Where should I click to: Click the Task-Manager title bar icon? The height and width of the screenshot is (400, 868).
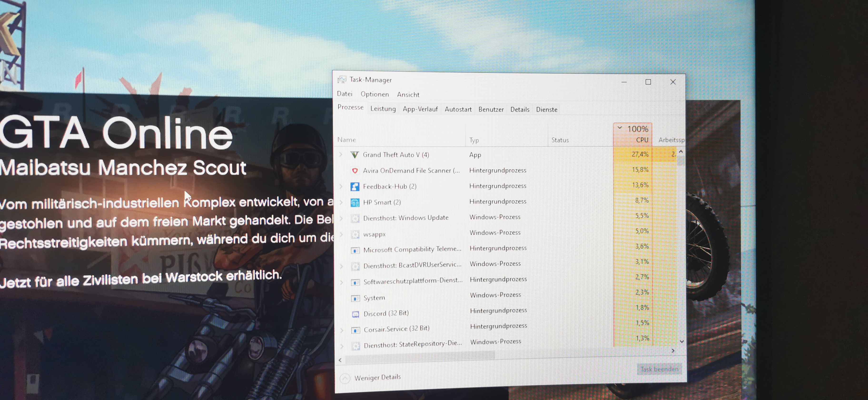342,80
